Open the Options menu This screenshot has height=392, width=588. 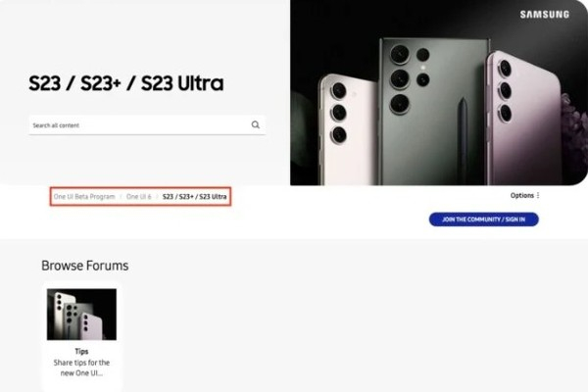[524, 195]
